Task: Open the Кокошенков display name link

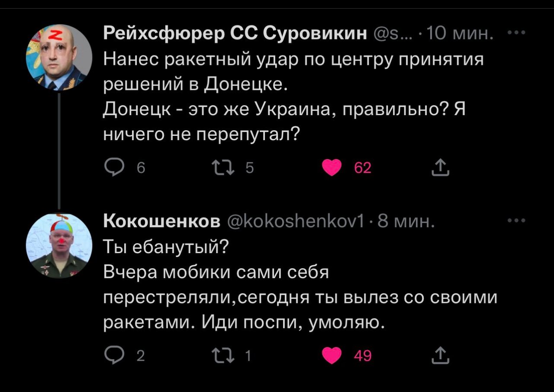Action: pos(161,222)
